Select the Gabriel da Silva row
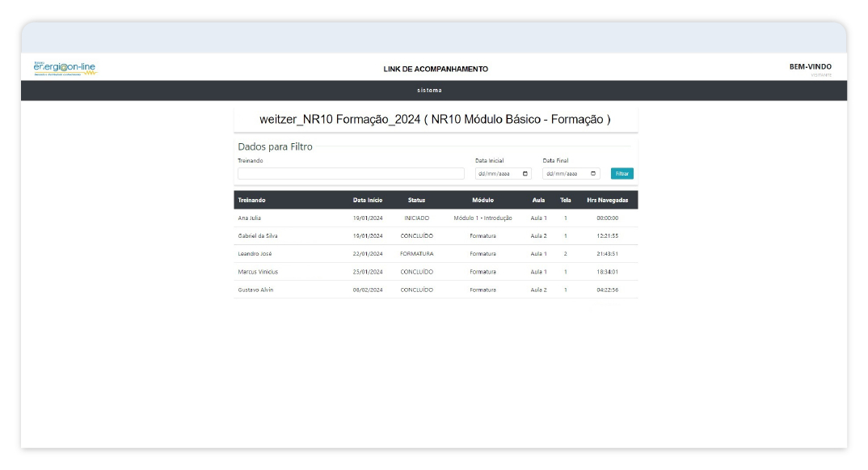Screen dimensions: 868x470 click(258, 236)
